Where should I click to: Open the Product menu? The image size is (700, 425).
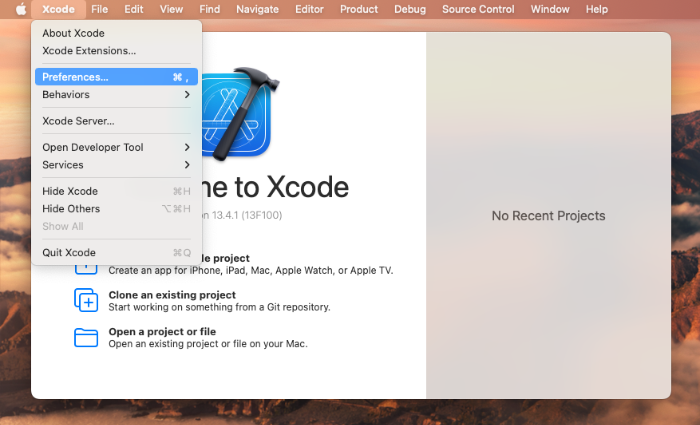(x=359, y=9)
